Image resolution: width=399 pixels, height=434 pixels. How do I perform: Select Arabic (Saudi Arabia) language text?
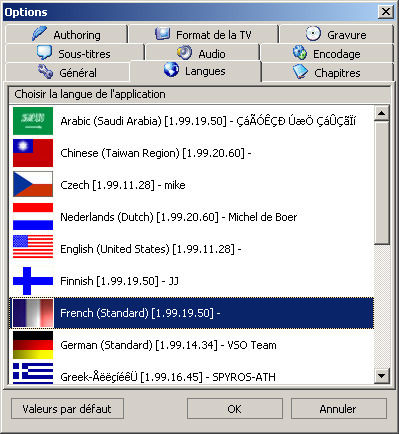(x=208, y=121)
